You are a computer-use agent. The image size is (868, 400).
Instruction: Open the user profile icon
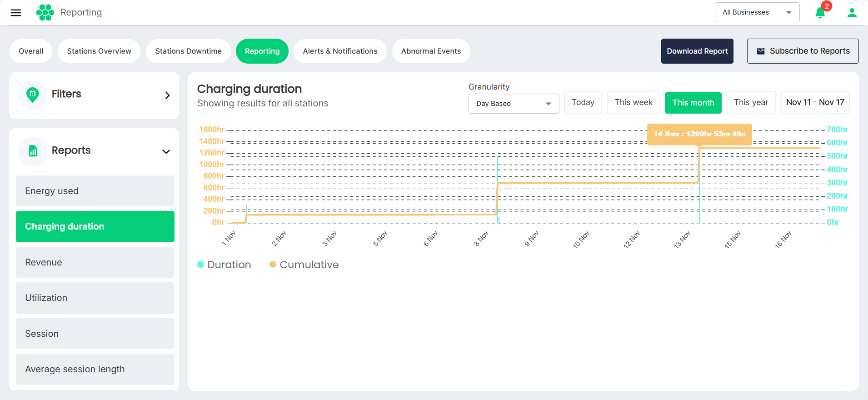coord(852,13)
